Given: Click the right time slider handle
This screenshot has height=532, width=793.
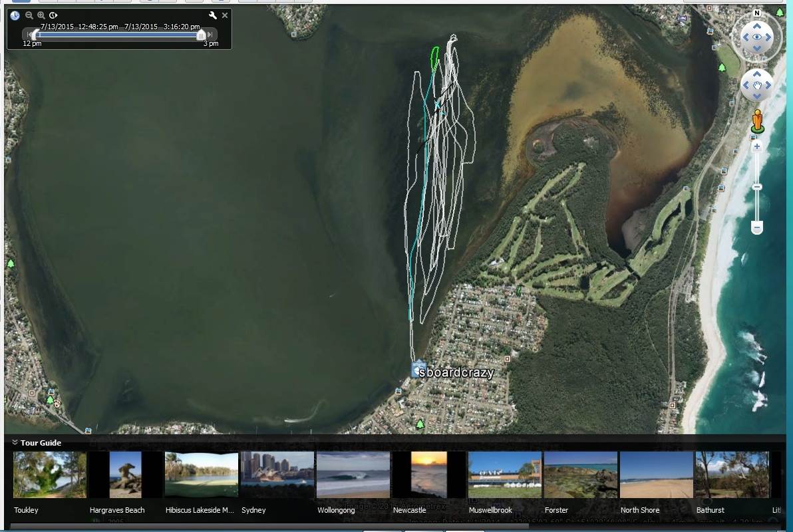Looking at the screenshot, I should [201, 35].
